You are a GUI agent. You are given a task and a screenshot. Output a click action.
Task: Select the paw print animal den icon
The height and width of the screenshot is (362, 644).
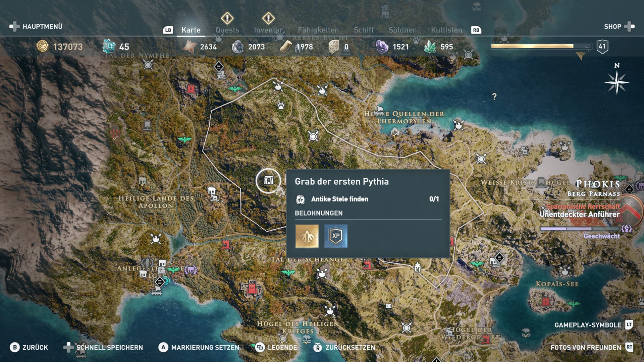(281, 106)
